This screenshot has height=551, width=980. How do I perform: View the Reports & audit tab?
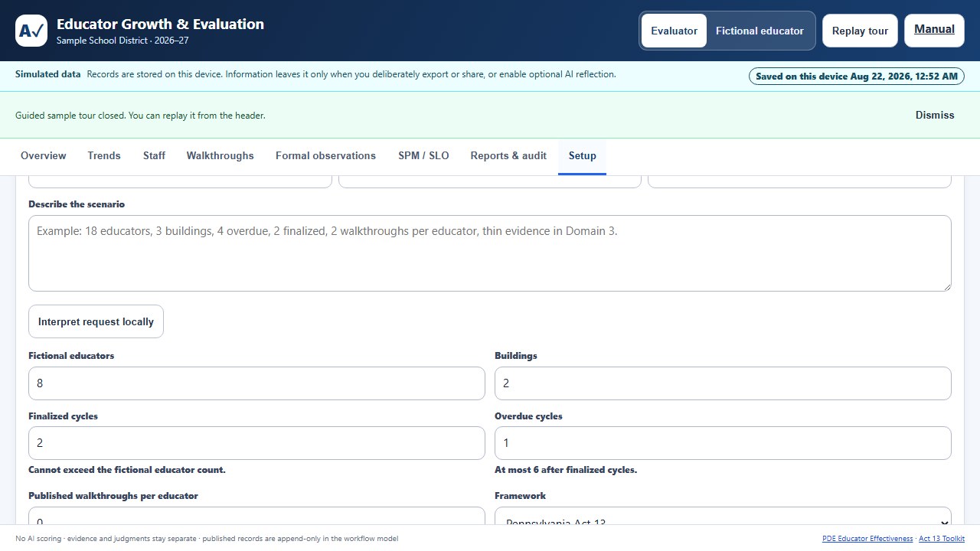click(508, 155)
